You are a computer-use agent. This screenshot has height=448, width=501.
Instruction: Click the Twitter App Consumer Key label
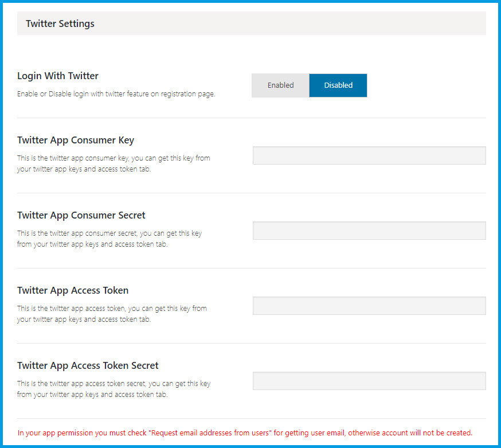click(x=76, y=140)
